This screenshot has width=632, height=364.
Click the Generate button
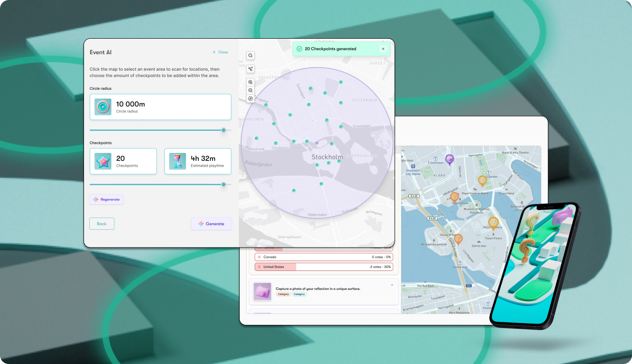click(x=211, y=224)
